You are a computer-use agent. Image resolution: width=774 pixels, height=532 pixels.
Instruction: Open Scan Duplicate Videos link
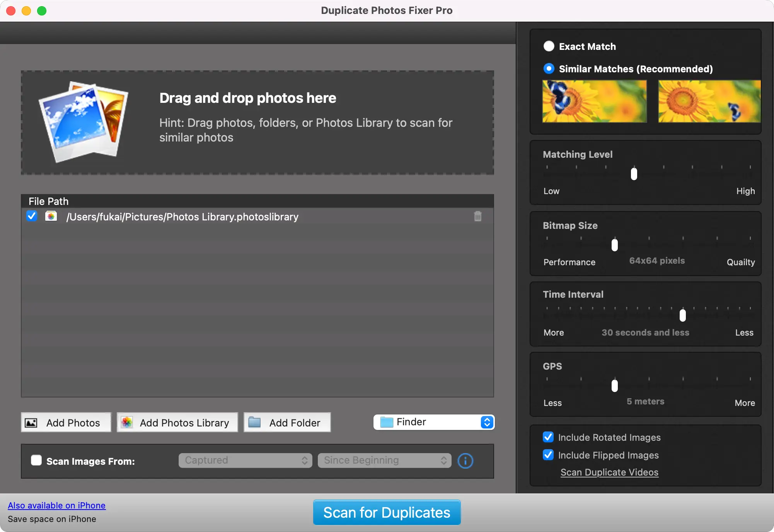pyautogui.click(x=609, y=472)
